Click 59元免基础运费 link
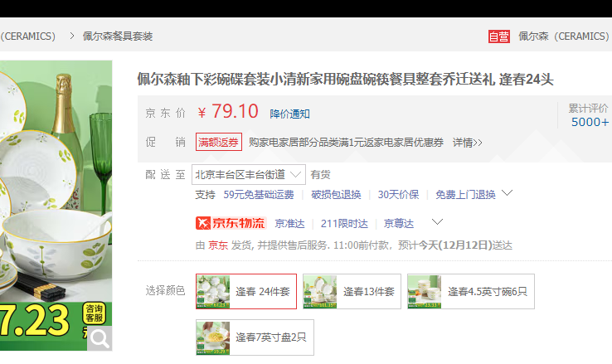 click(259, 194)
